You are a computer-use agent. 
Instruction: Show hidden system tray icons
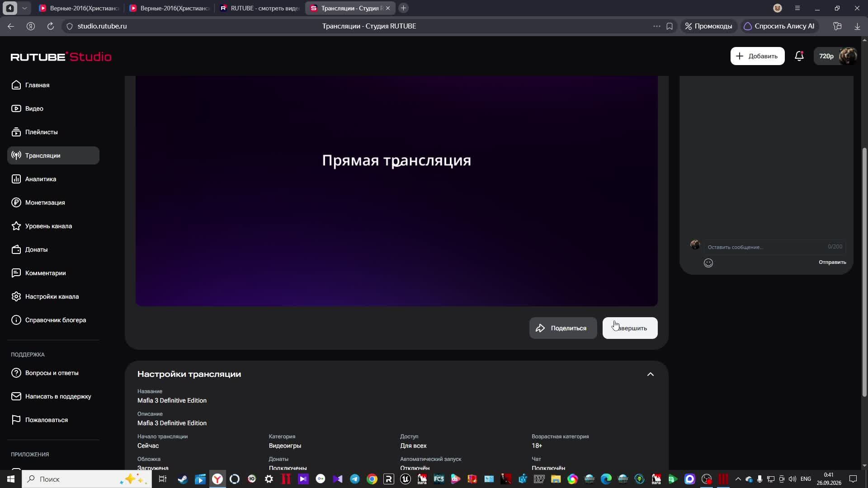pos(738,479)
